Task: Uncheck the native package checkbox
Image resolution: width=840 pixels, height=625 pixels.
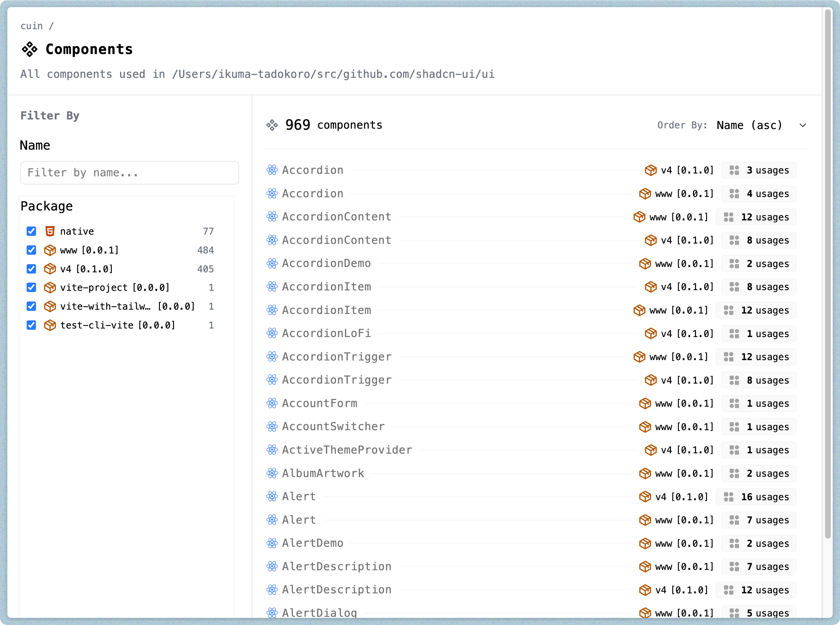Action: tap(31, 231)
